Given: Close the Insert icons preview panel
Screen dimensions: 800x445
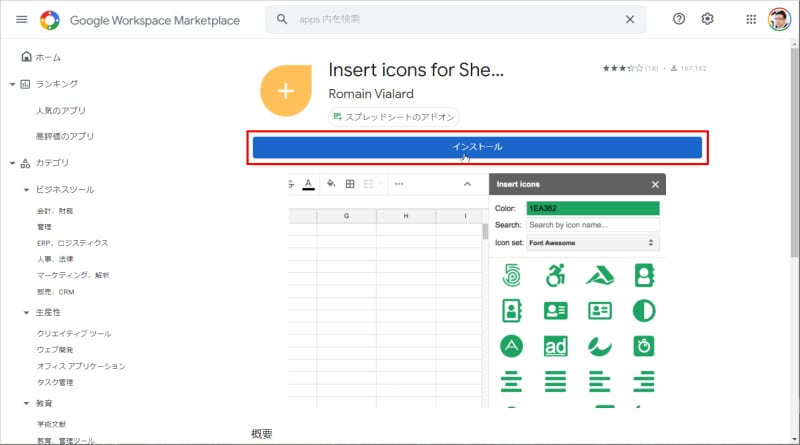Looking at the screenshot, I should pyautogui.click(x=655, y=185).
